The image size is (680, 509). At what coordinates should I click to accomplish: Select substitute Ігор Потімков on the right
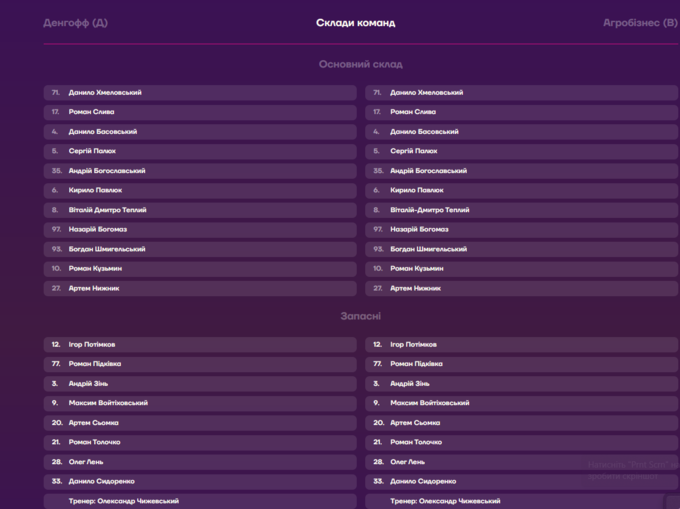[x=521, y=345]
